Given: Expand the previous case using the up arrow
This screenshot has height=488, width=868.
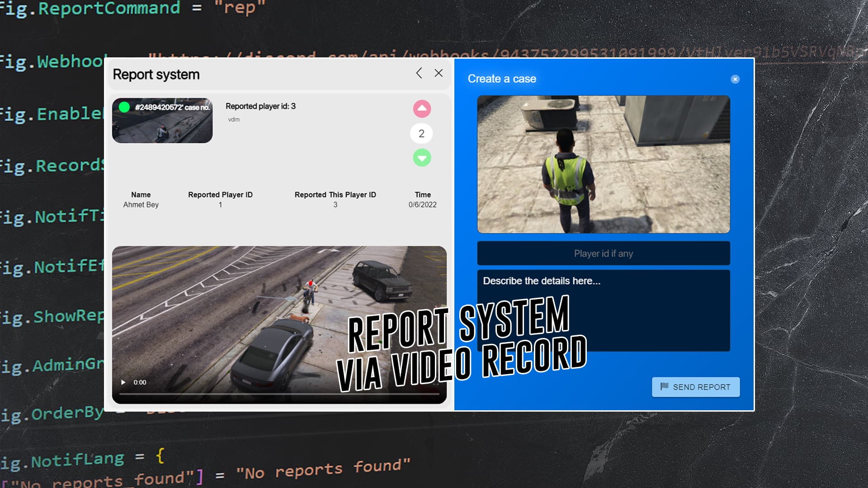Looking at the screenshot, I should coord(421,108).
